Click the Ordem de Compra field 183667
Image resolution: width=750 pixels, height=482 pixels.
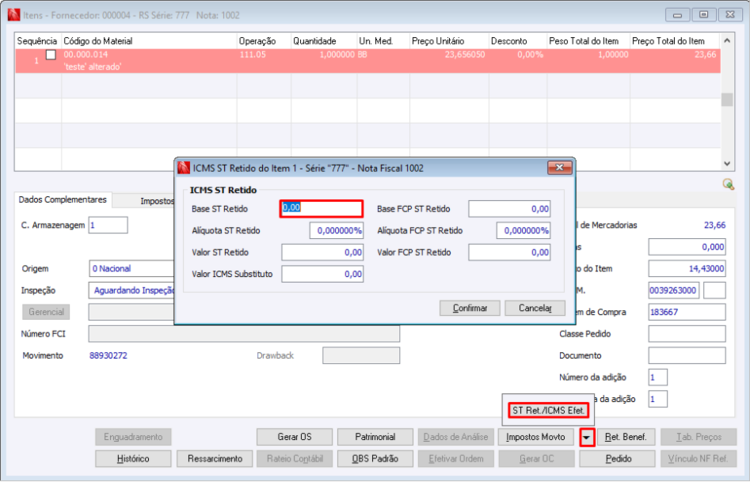click(687, 312)
